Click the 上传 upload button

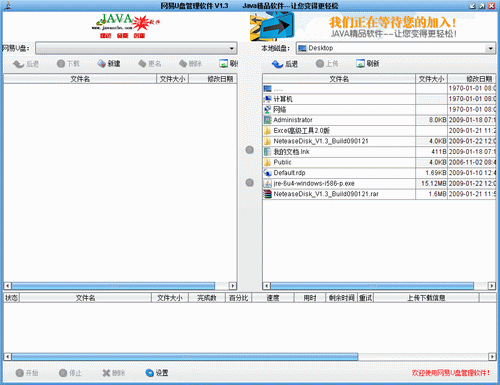(327, 63)
